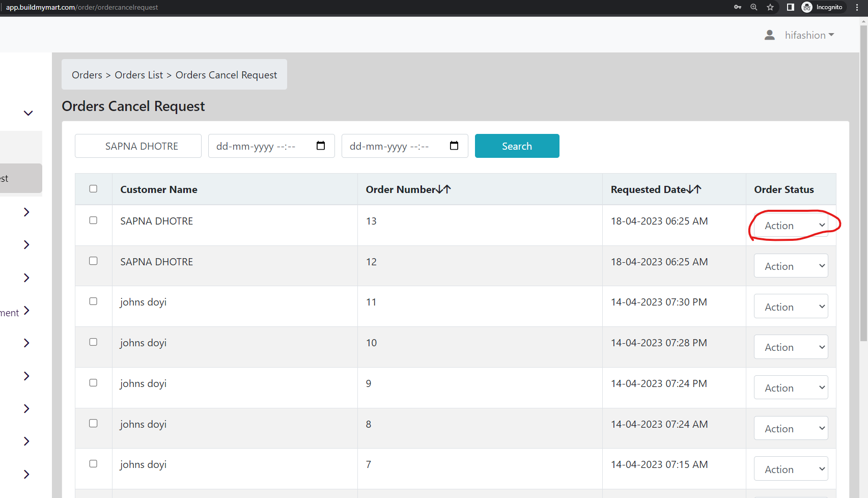
Task: Open the browser side panel icon
Action: coord(790,7)
